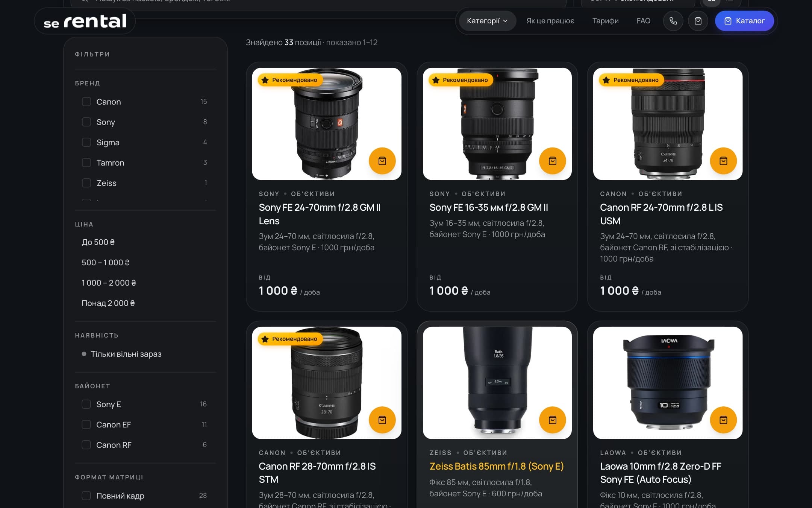Click the 1 000 ₴ price on Sony FE 16-35 card
Image resolution: width=812 pixels, height=508 pixels.
coord(448,291)
